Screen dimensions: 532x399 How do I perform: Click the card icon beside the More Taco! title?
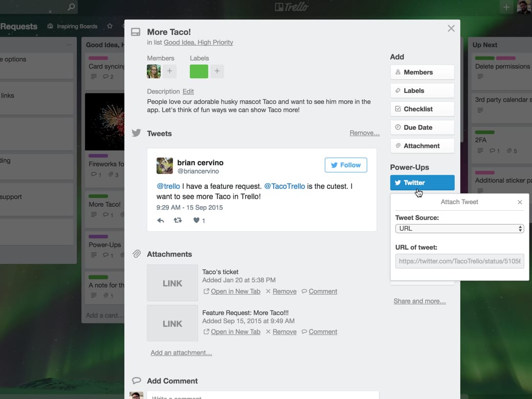pos(136,31)
